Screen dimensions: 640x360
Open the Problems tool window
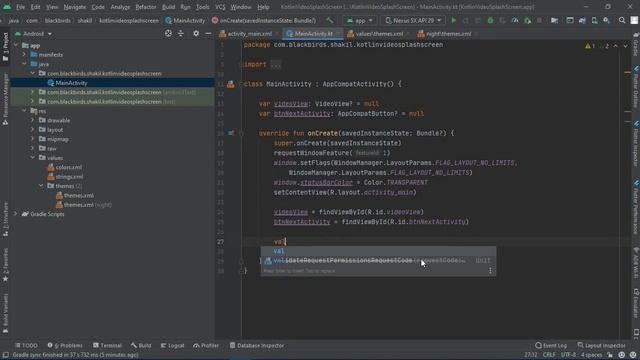(x=65, y=345)
